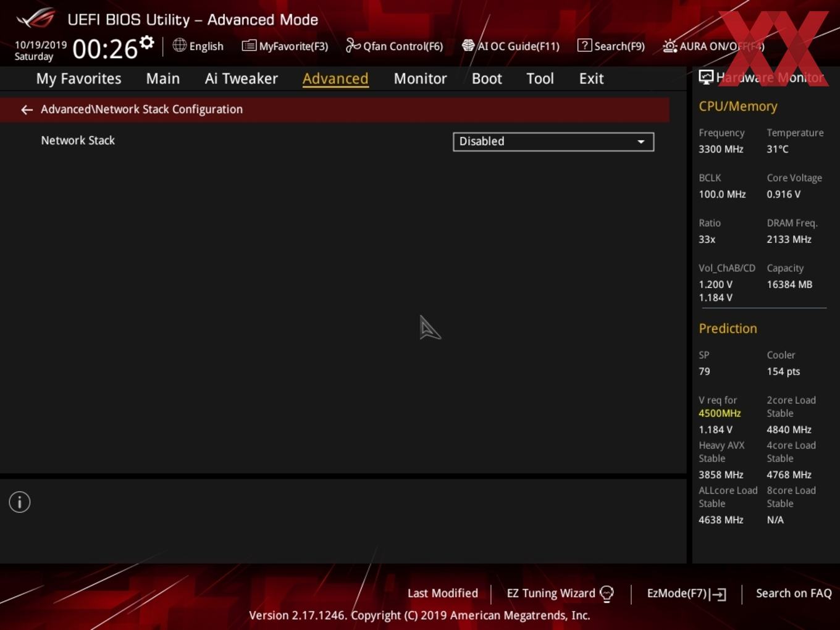Click the 16384 MB capacity value
This screenshot has width=840, height=630.
[x=789, y=285]
